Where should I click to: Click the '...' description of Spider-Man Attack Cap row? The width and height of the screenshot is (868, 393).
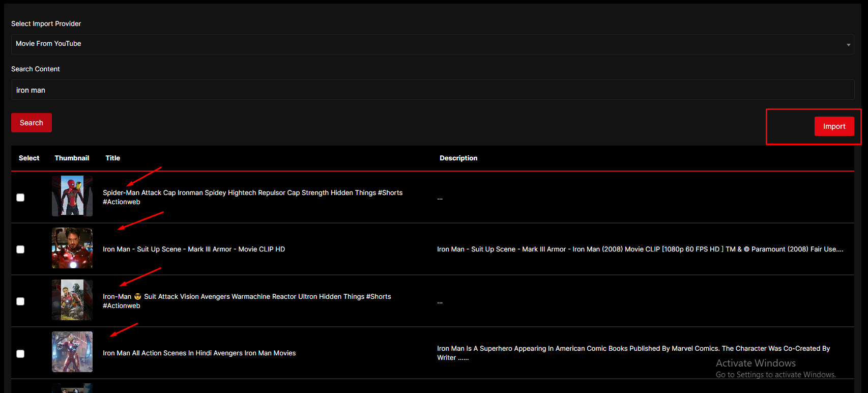440,198
